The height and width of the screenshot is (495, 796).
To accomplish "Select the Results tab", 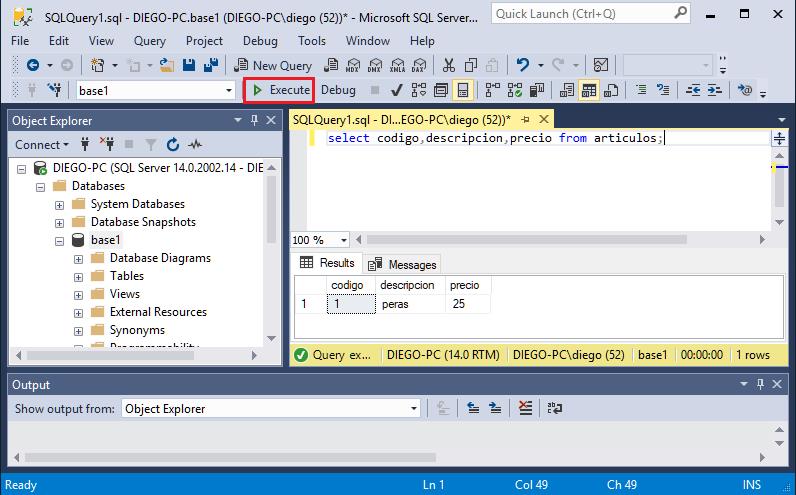I will tap(327, 262).
